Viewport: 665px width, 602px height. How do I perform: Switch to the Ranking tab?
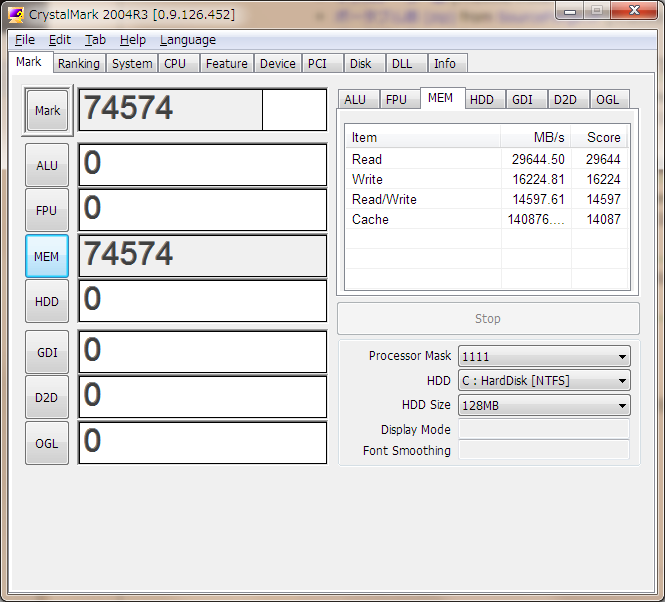(78, 63)
